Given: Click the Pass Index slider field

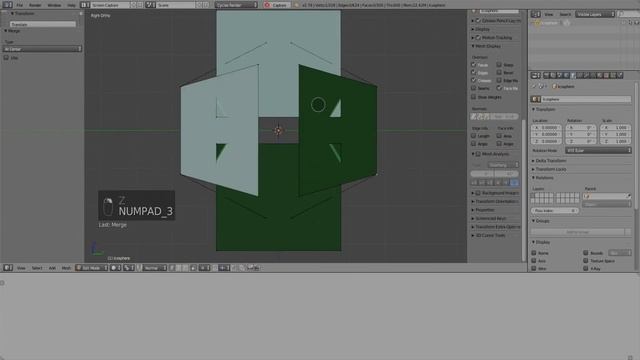Looking at the screenshot, I should pos(555,211).
